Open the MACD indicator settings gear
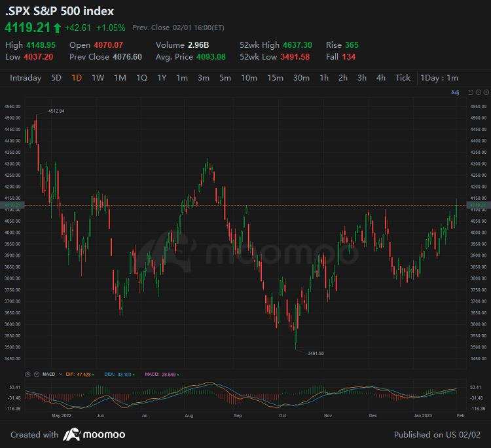Screen dimensions: 491x448 coord(27,375)
